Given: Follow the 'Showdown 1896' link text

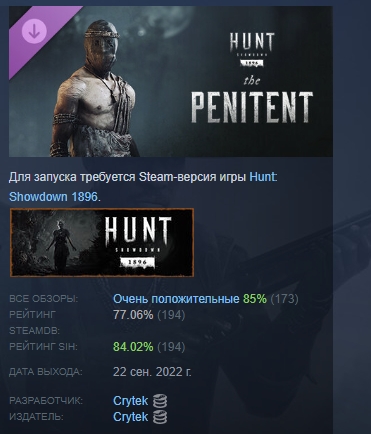Looking at the screenshot, I should tap(54, 197).
